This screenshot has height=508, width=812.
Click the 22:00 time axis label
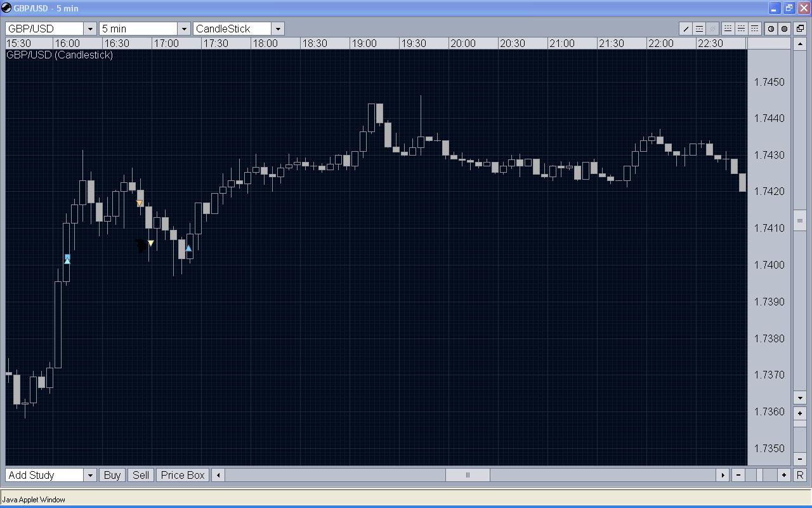(660, 44)
